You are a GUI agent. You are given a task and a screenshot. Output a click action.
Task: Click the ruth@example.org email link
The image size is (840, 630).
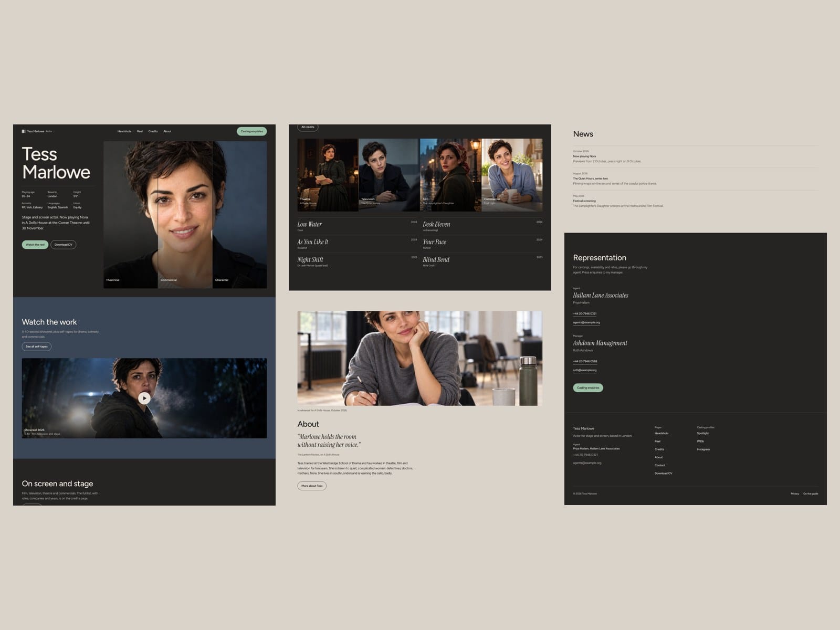[x=585, y=370]
